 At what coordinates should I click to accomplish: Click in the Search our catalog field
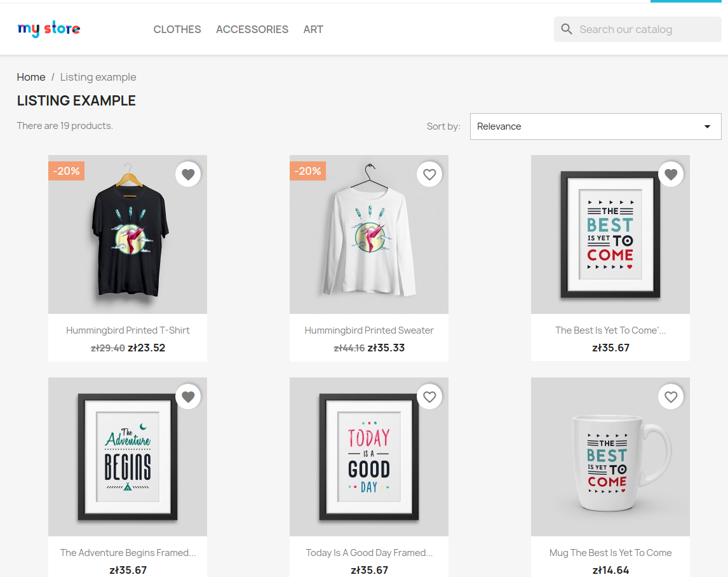[x=637, y=29]
